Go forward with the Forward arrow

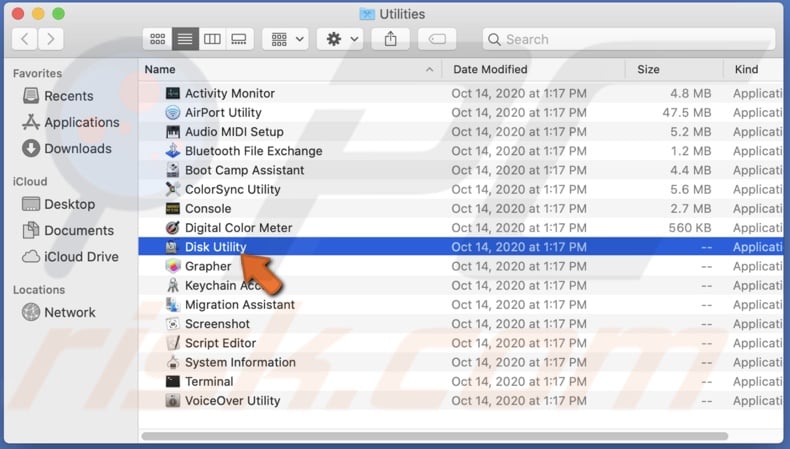click(x=50, y=39)
